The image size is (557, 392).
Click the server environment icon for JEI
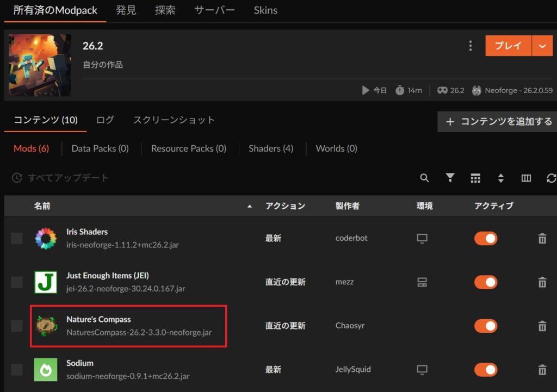point(422,282)
